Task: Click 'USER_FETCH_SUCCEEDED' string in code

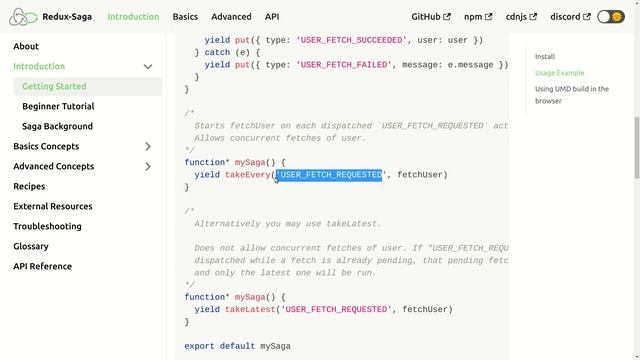Action: click(351, 40)
